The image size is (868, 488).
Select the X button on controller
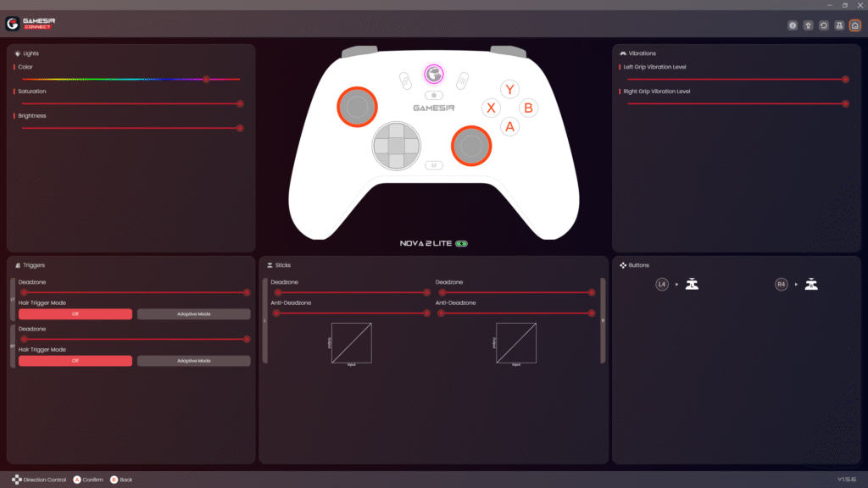[x=491, y=108]
